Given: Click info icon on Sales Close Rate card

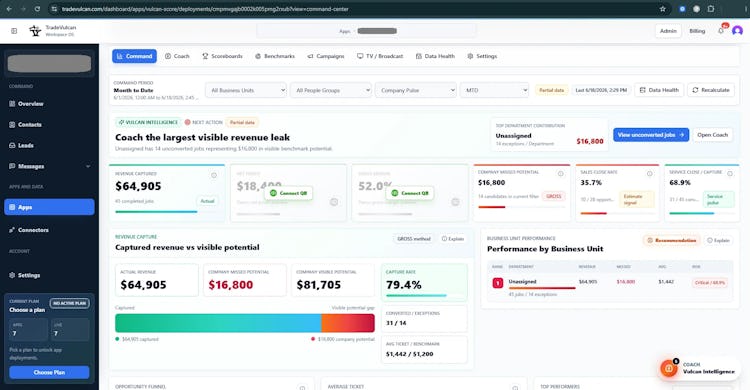Looking at the screenshot, I should [650, 174].
